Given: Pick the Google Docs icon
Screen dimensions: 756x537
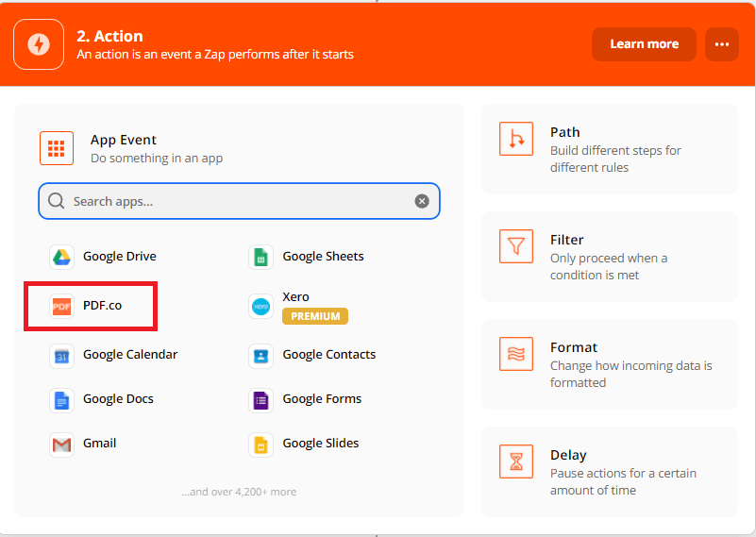Looking at the screenshot, I should [x=62, y=400].
